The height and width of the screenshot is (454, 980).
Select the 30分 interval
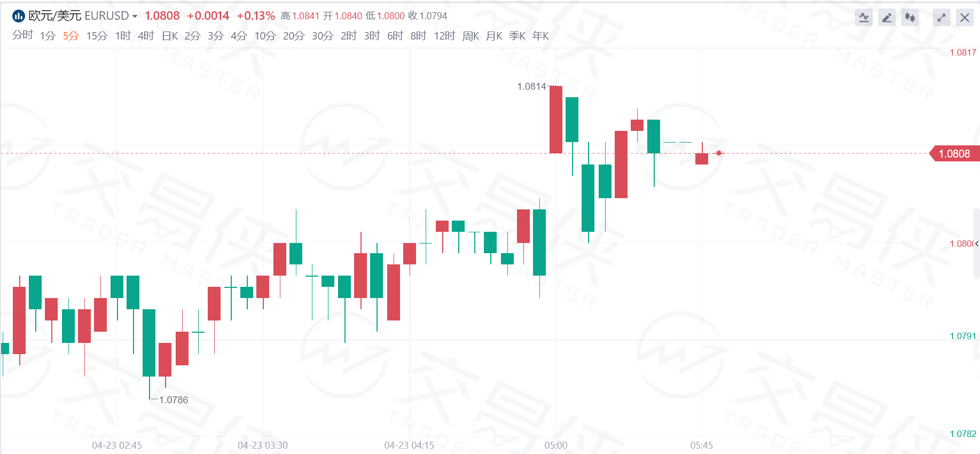[323, 36]
